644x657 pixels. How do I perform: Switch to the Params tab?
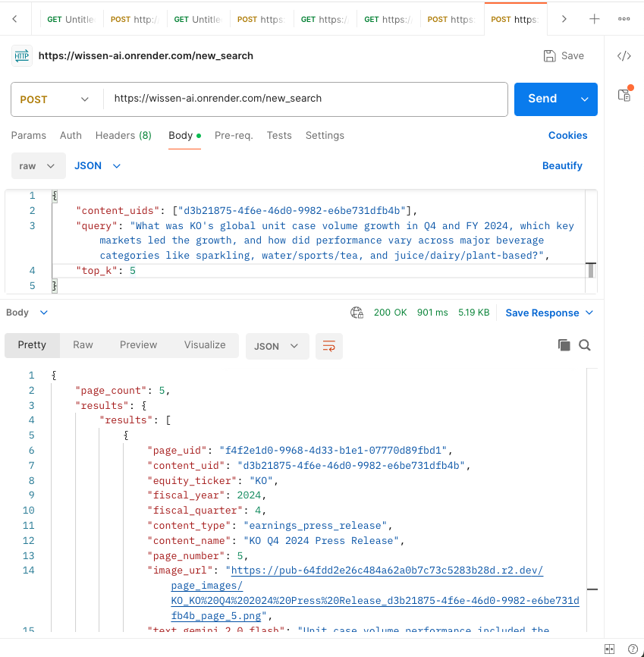[x=29, y=135]
